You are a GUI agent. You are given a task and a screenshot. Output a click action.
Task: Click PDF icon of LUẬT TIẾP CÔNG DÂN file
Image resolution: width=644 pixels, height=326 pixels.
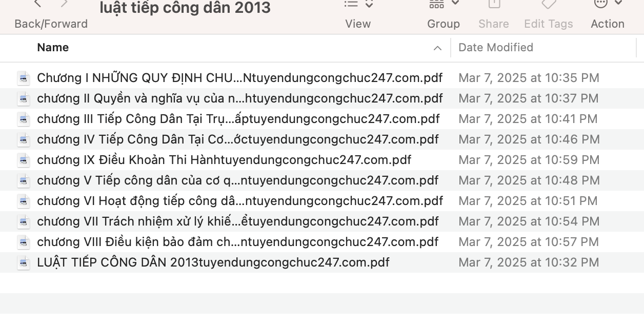(x=24, y=262)
